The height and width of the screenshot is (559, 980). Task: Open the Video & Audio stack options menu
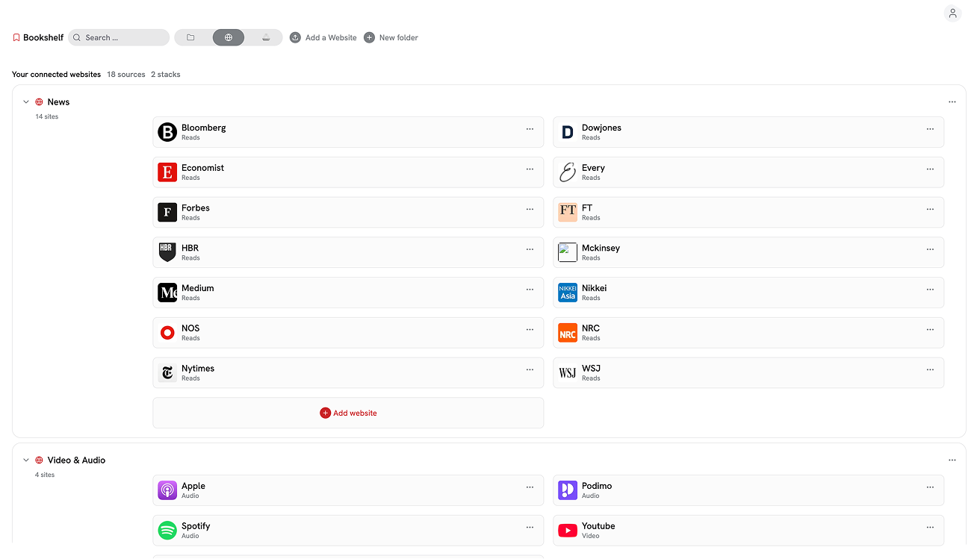point(952,460)
